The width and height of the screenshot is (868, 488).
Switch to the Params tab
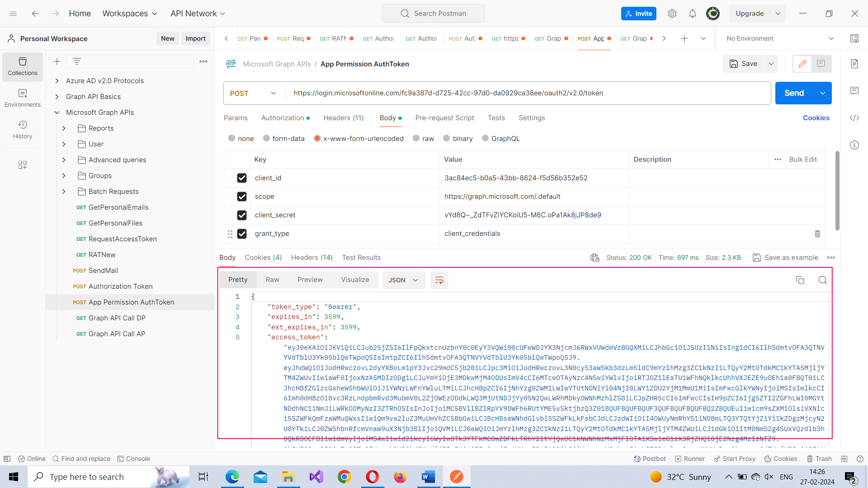point(236,118)
